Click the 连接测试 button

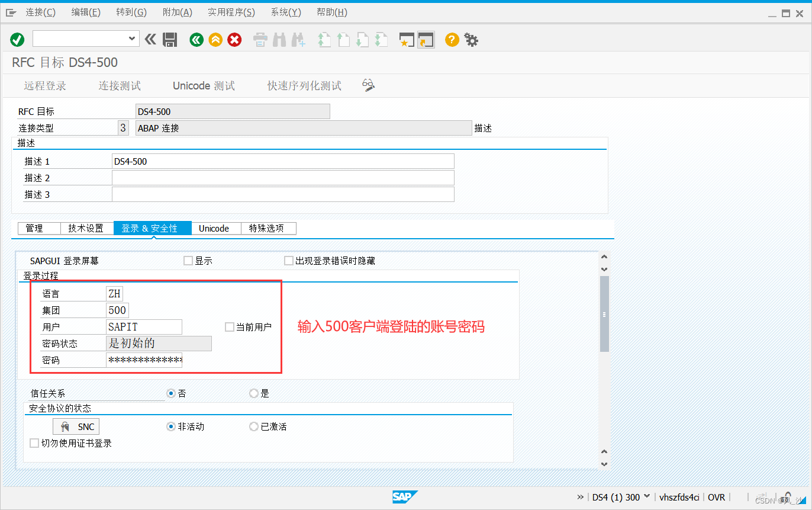(x=120, y=86)
